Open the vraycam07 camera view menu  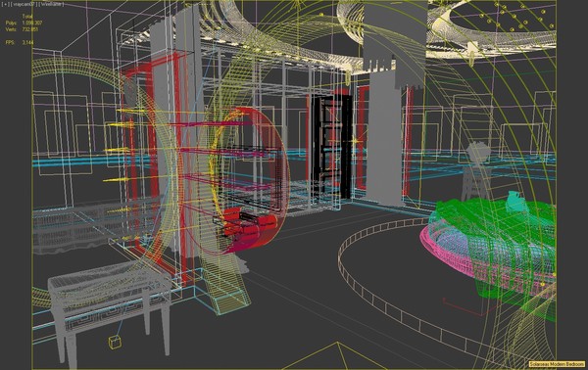[23, 5]
